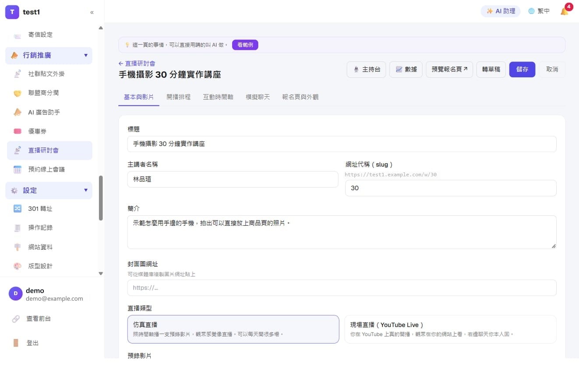Switch to 報名頁與外觀 tab
Image resolution: width=579 pixels, height=392 pixels.
click(300, 97)
